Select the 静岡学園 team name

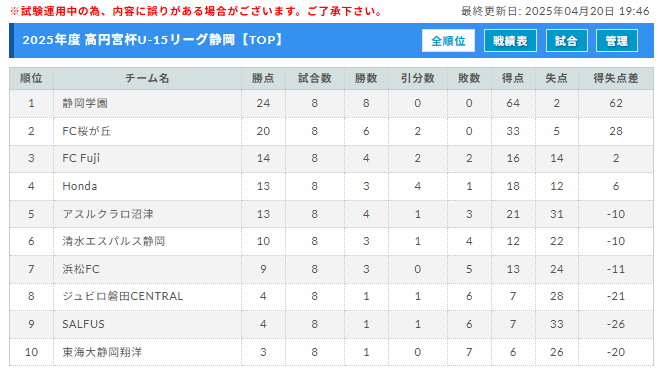point(85,103)
